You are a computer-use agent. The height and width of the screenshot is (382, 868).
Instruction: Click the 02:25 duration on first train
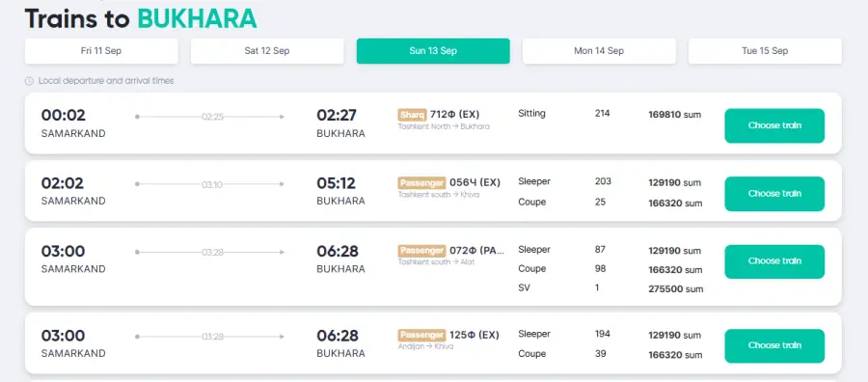212,117
